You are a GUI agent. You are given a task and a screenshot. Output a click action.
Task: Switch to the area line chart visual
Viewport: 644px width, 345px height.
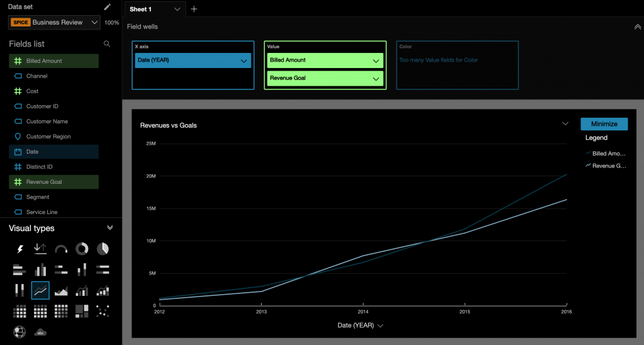61,291
